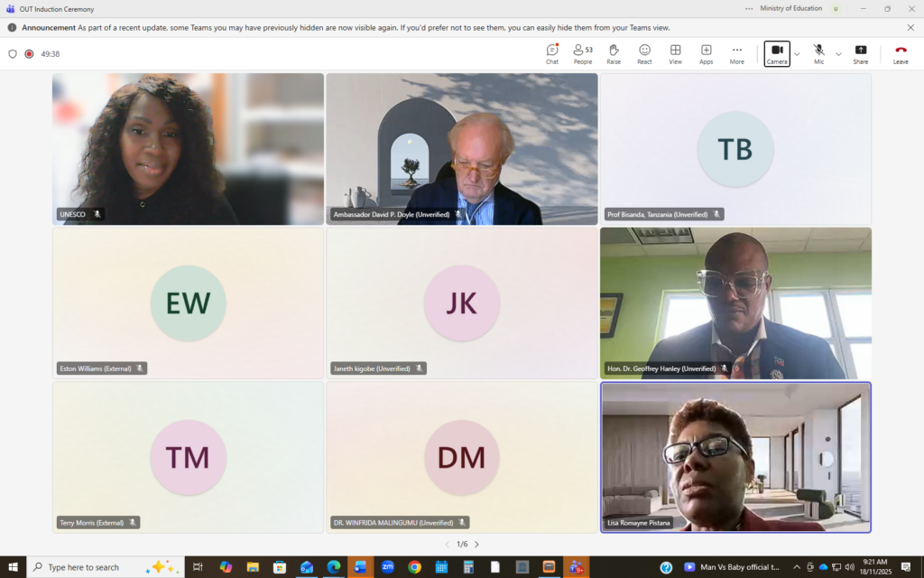Image resolution: width=924 pixels, height=578 pixels.
Task: Open the Apps panel
Action: 706,53
